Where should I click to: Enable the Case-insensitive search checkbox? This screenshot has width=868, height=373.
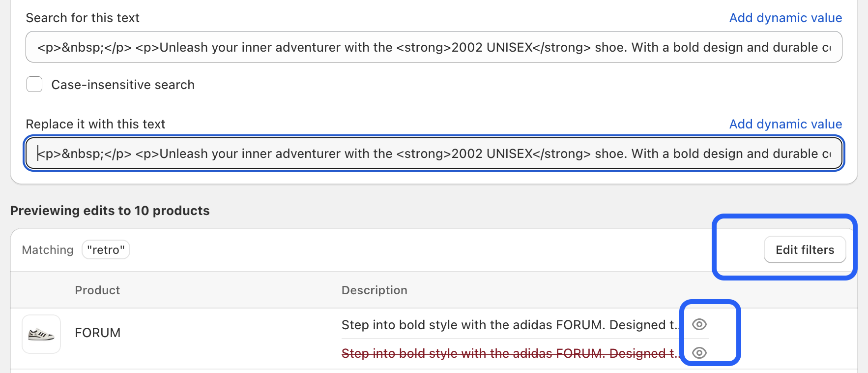coord(34,84)
